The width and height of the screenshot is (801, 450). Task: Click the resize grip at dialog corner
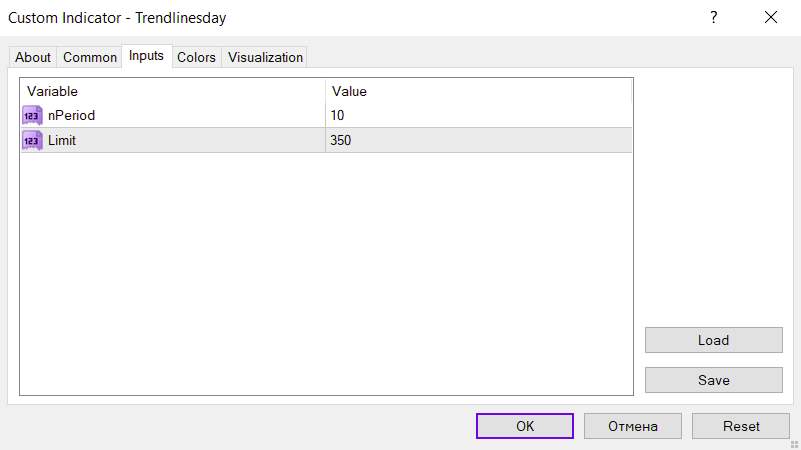pyautogui.click(x=793, y=443)
